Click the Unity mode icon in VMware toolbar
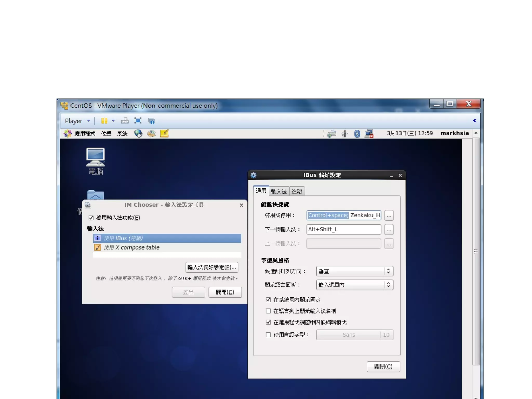This screenshot has width=532, height=399. pyautogui.click(x=151, y=121)
